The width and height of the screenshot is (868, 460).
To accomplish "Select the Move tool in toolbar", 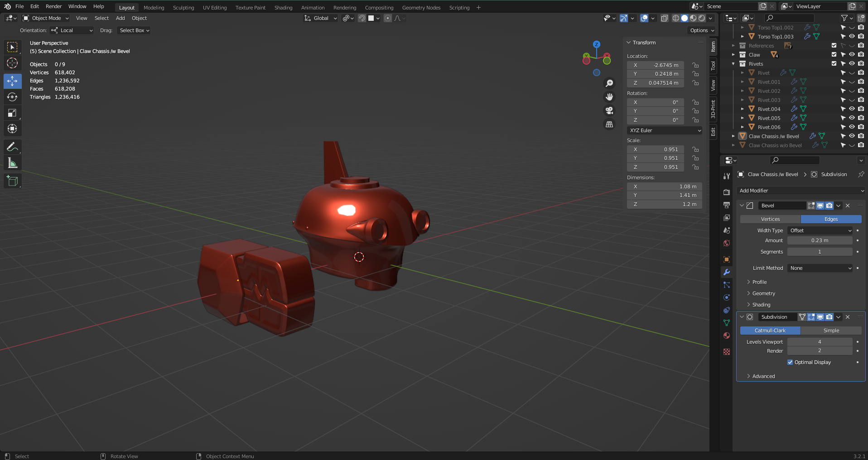I will pyautogui.click(x=12, y=81).
